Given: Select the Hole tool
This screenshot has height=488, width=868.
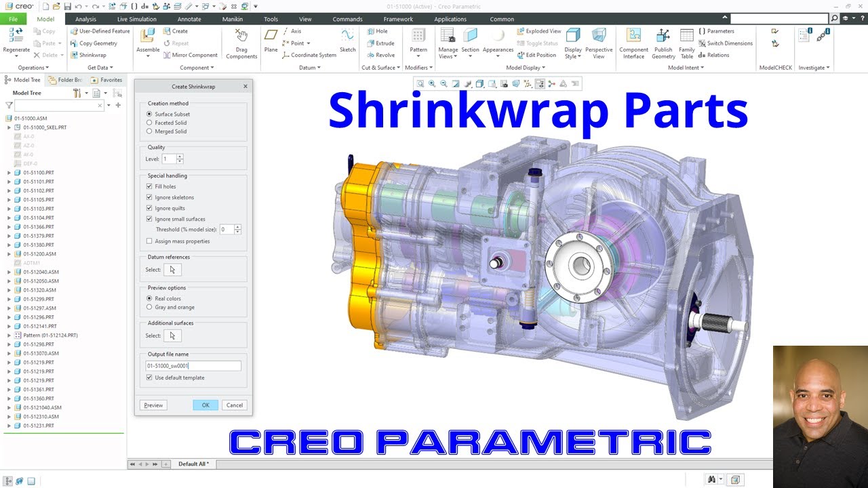Looking at the screenshot, I should [x=377, y=31].
